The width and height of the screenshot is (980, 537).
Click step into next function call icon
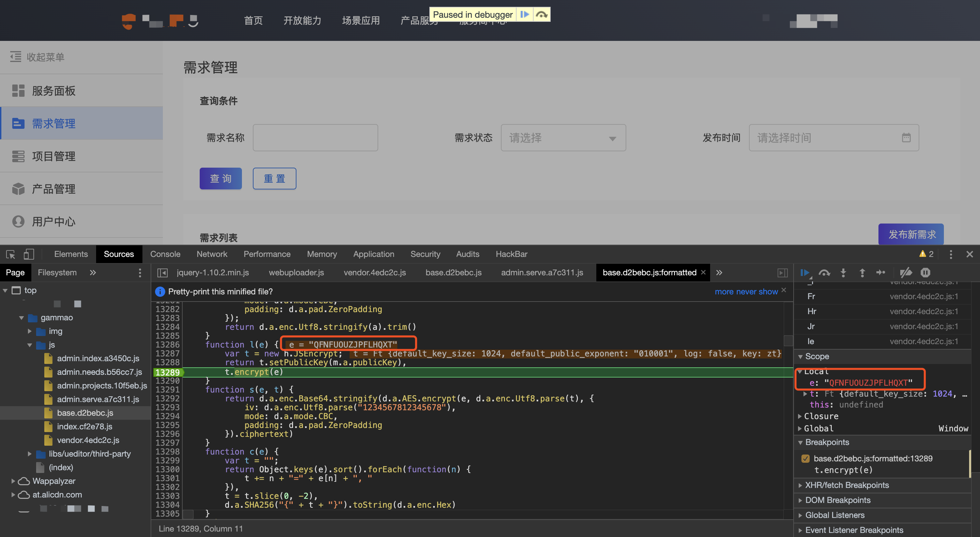click(843, 272)
